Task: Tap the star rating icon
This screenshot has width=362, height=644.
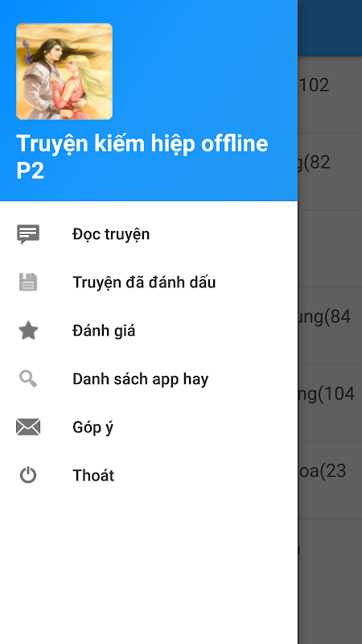Action: [28, 331]
